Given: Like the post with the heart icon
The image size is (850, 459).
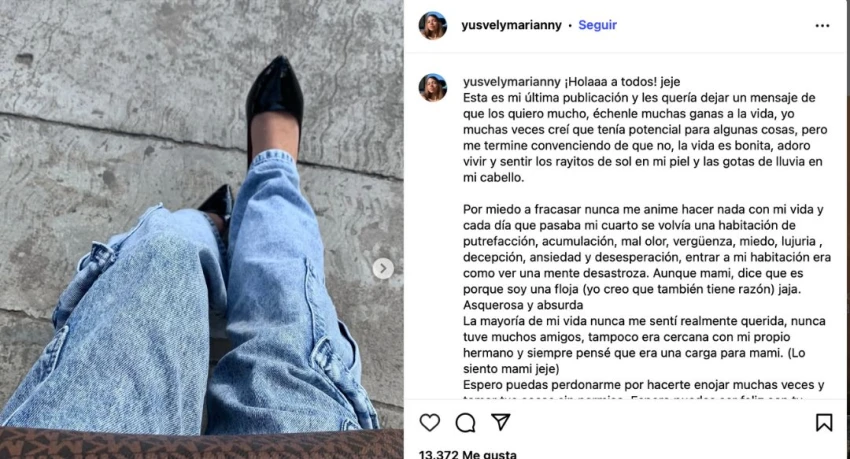Looking at the screenshot, I should point(430,423).
